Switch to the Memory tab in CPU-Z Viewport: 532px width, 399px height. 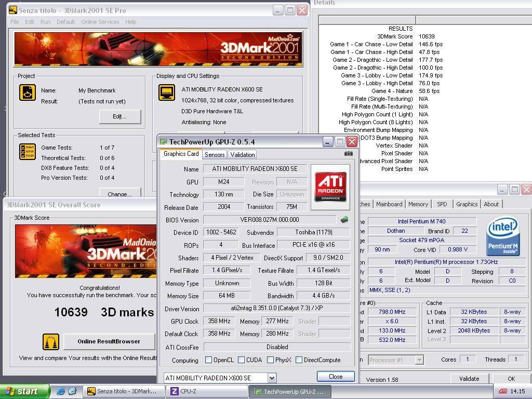(418, 204)
